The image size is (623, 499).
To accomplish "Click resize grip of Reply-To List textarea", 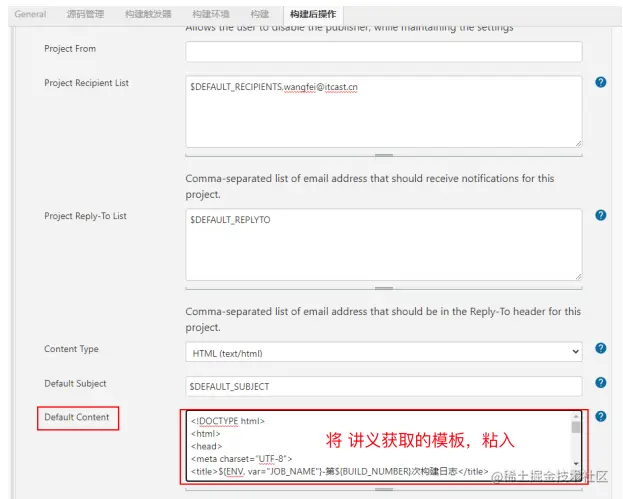I will click(x=578, y=277).
